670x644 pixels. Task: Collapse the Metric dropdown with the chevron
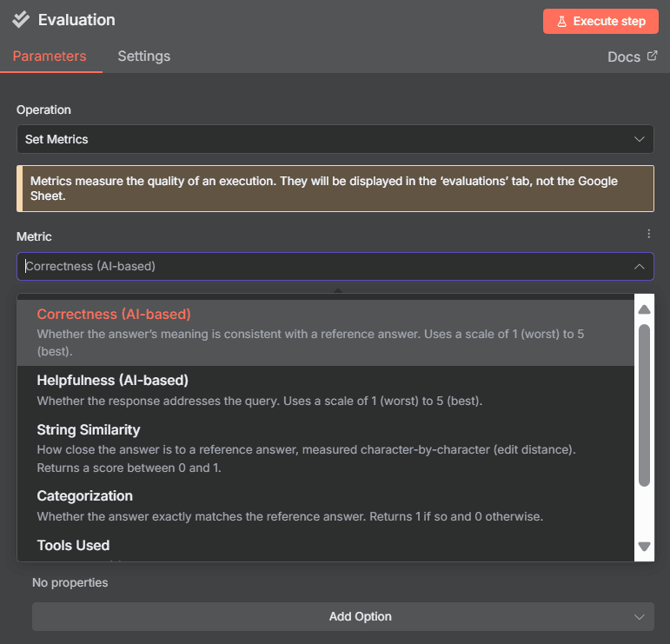click(x=639, y=267)
